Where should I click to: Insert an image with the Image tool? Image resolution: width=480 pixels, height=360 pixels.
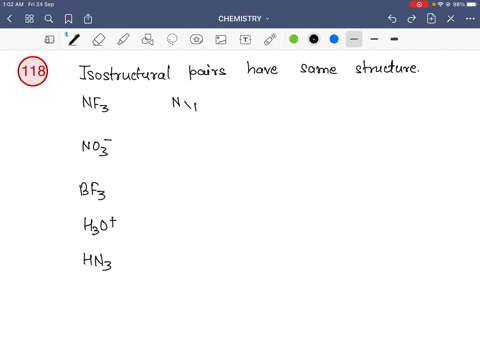pyautogui.click(x=221, y=40)
